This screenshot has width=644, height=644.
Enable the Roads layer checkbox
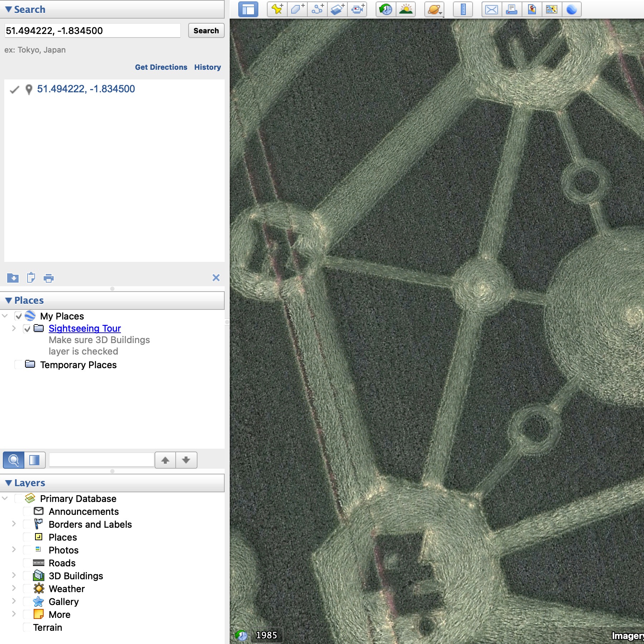27,563
